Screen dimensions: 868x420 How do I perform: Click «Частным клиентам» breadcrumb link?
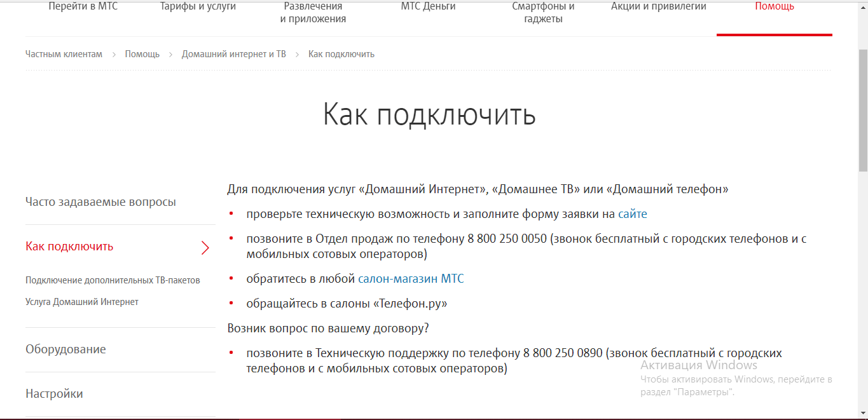tap(64, 54)
